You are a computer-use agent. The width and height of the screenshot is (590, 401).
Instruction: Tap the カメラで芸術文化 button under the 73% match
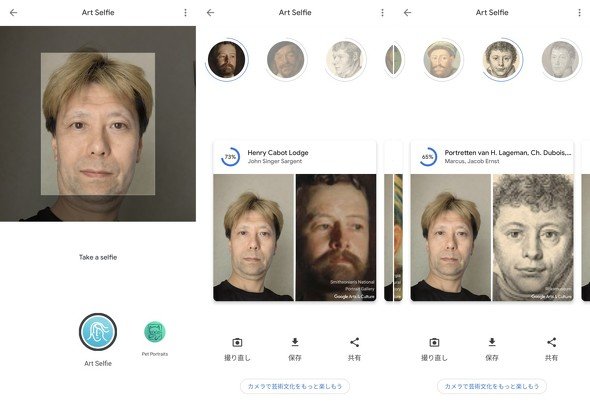(295, 386)
